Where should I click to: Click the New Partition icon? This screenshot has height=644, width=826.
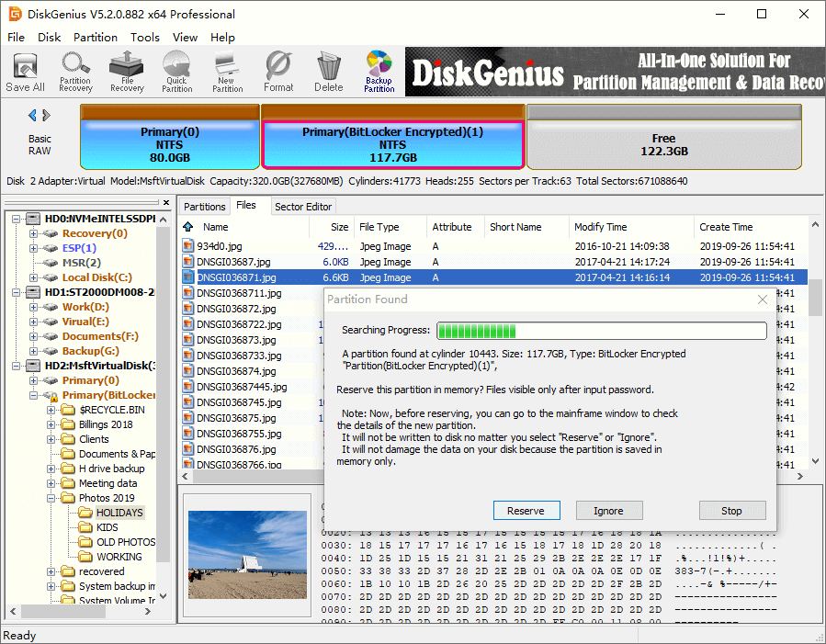click(227, 72)
